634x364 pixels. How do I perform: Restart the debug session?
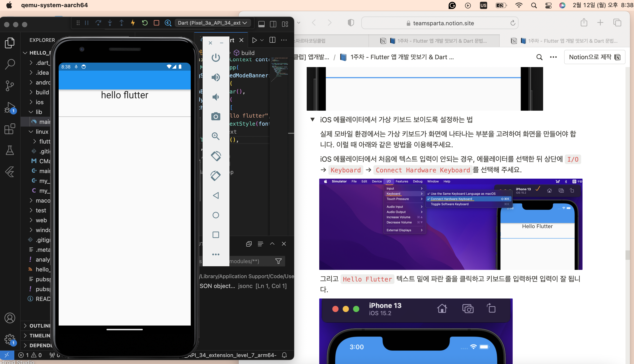pos(145,23)
